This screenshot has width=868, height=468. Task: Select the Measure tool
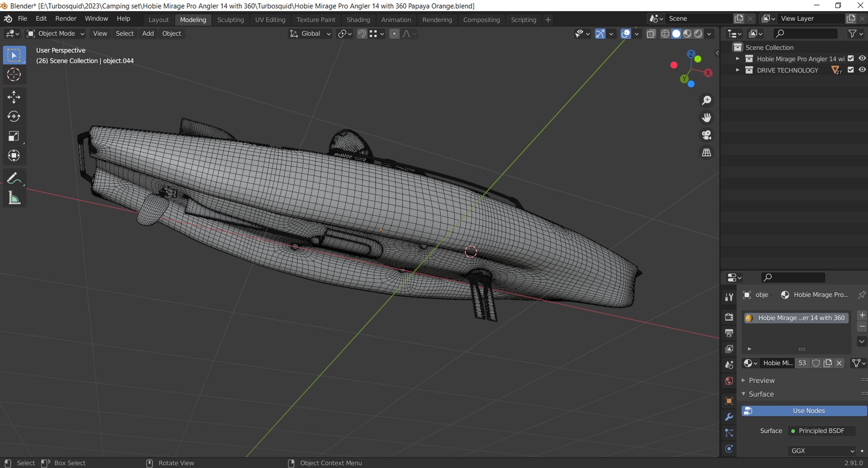[14, 198]
